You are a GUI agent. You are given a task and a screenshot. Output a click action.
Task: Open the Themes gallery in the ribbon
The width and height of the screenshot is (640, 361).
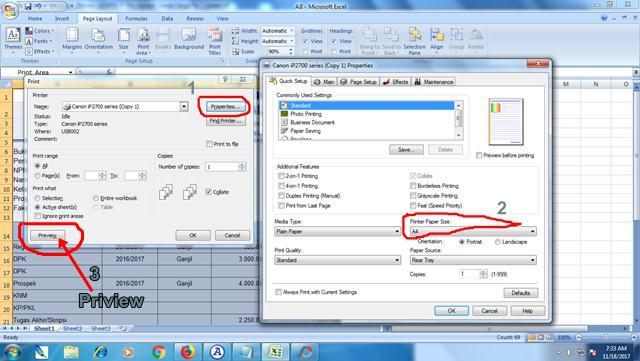(x=13, y=40)
